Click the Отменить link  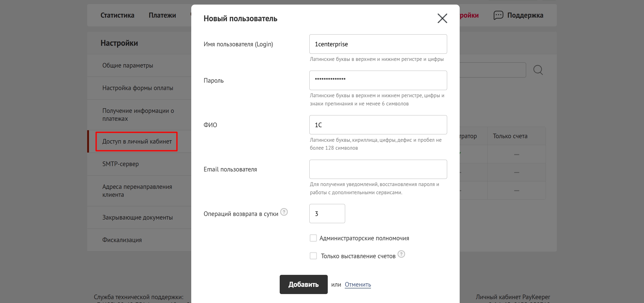[x=358, y=285]
